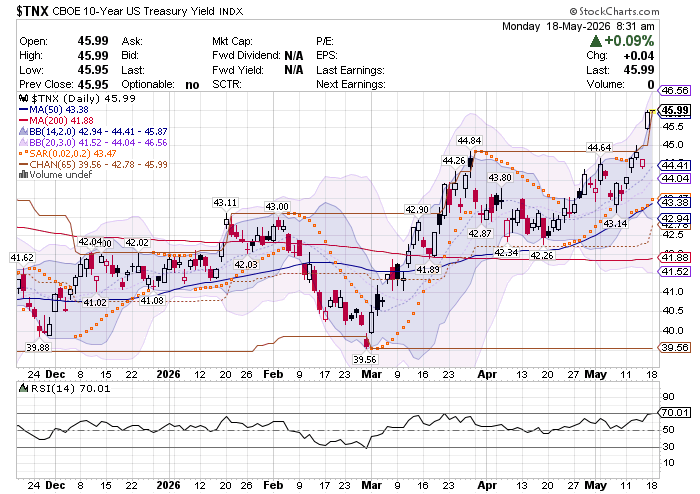Click the Low value 45.95
The width and height of the screenshot is (700, 494).
point(93,70)
